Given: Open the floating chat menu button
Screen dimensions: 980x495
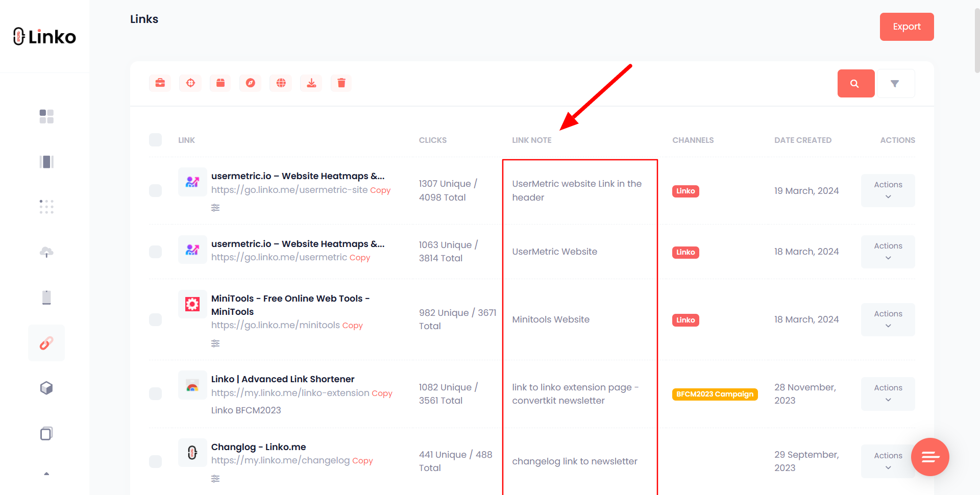Looking at the screenshot, I should pos(930,457).
